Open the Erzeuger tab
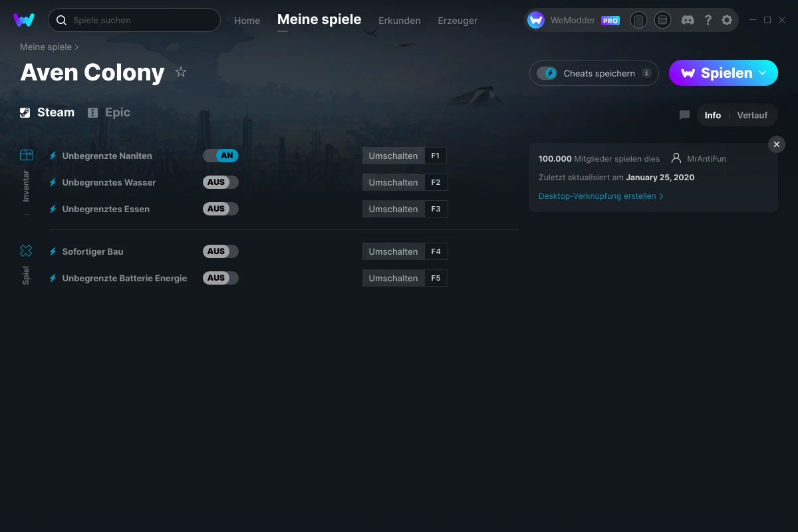798x532 pixels. (458, 21)
